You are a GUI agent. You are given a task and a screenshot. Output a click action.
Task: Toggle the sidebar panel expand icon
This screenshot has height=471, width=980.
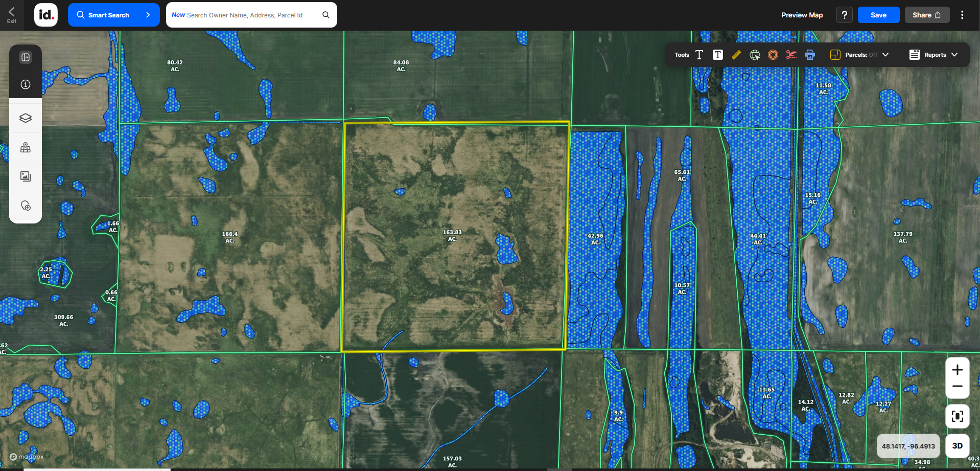pos(26,57)
